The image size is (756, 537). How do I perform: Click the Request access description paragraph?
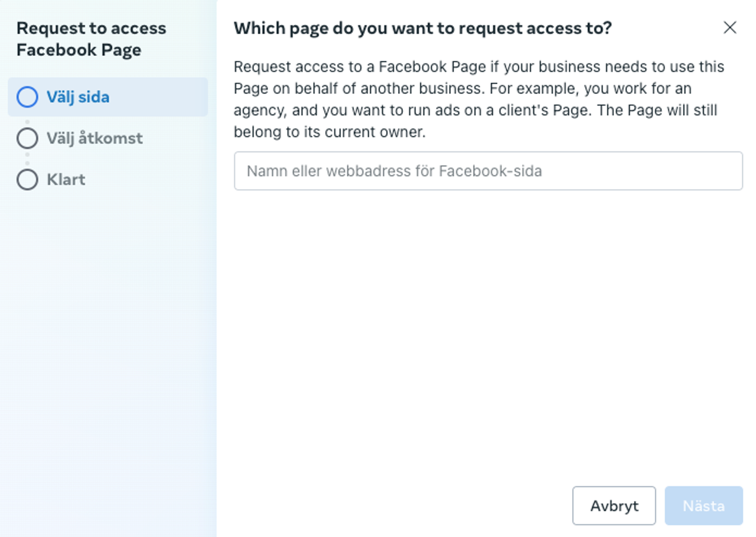click(x=479, y=99)
